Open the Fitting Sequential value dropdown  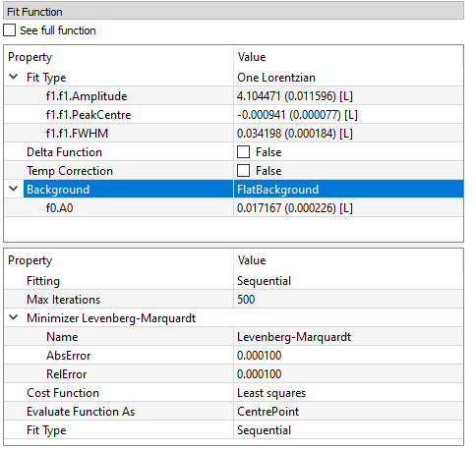(348, 281)
